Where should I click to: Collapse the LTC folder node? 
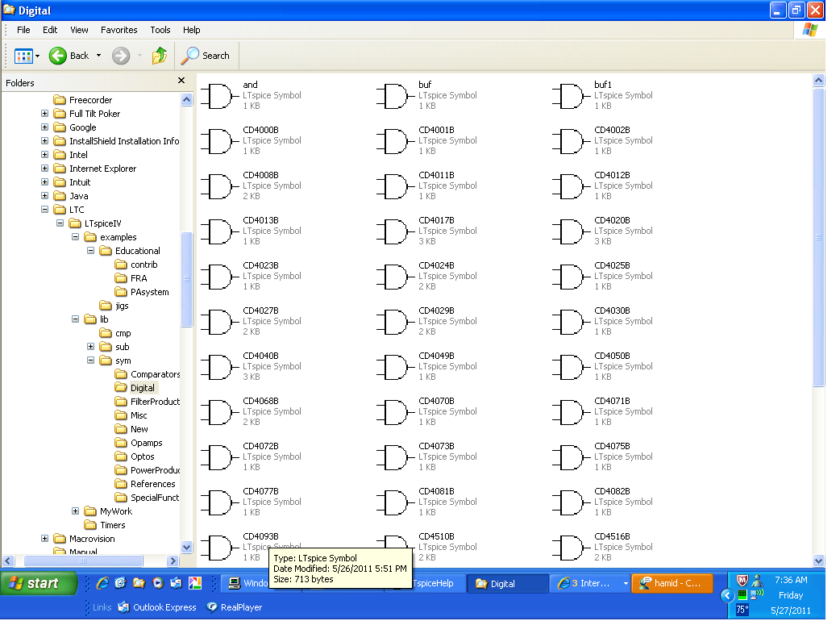coord(45,210)
